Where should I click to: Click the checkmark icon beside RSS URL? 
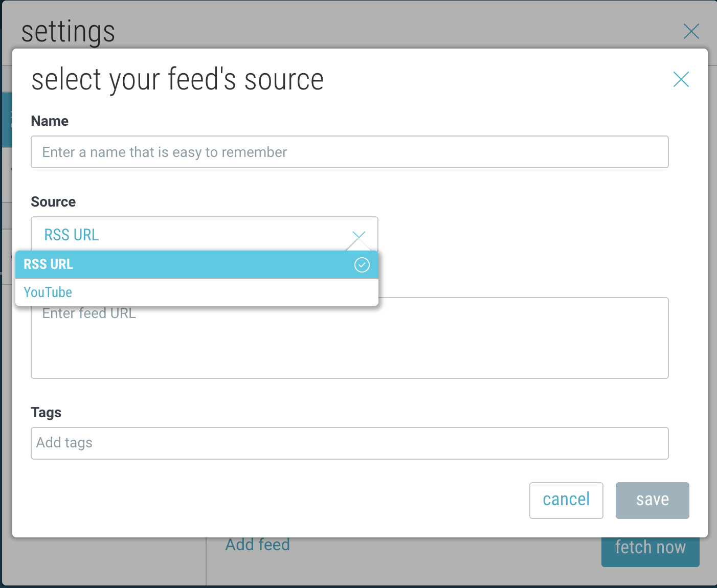point(362,264)
